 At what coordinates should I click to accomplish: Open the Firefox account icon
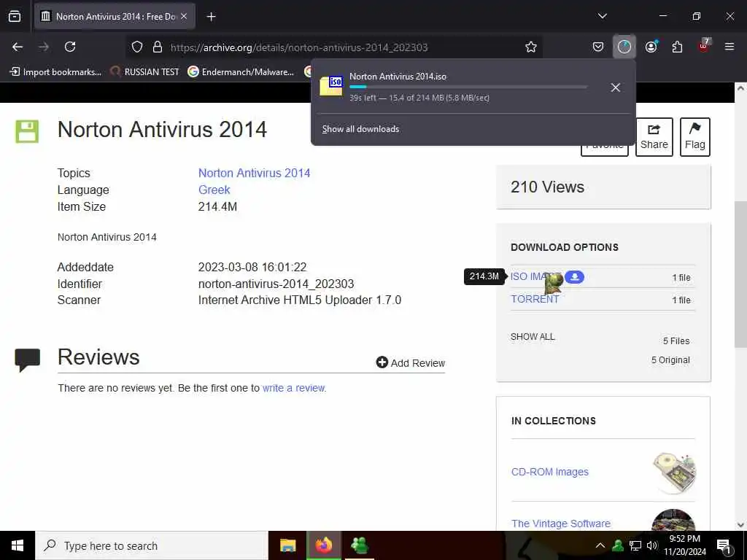(x=651, y=47)
